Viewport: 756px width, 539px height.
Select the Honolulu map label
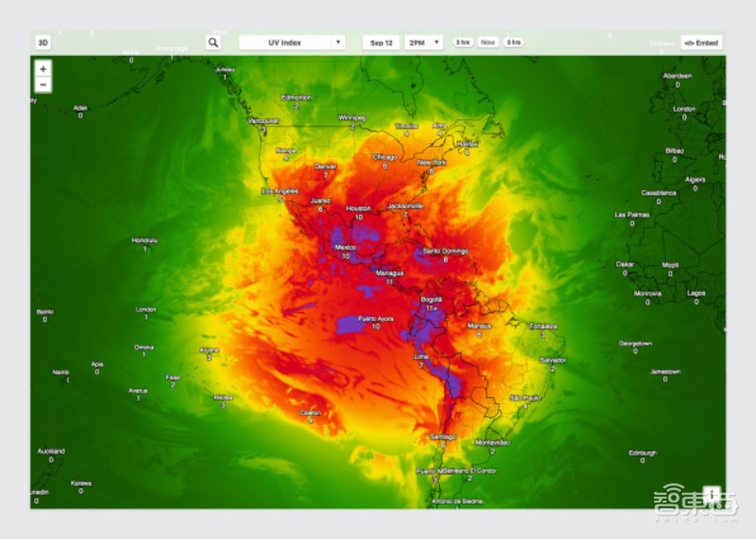pos(145,240)
